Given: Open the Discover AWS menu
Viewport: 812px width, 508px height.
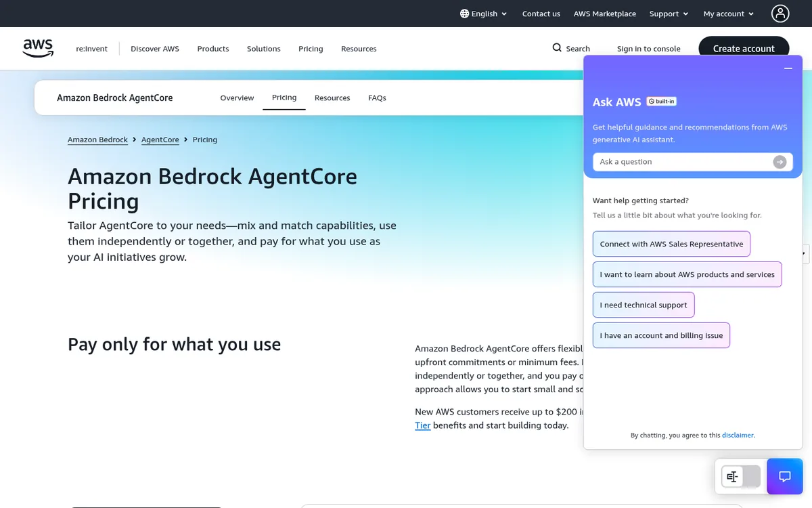Looking at the screenshot, I should coord(155,49).
